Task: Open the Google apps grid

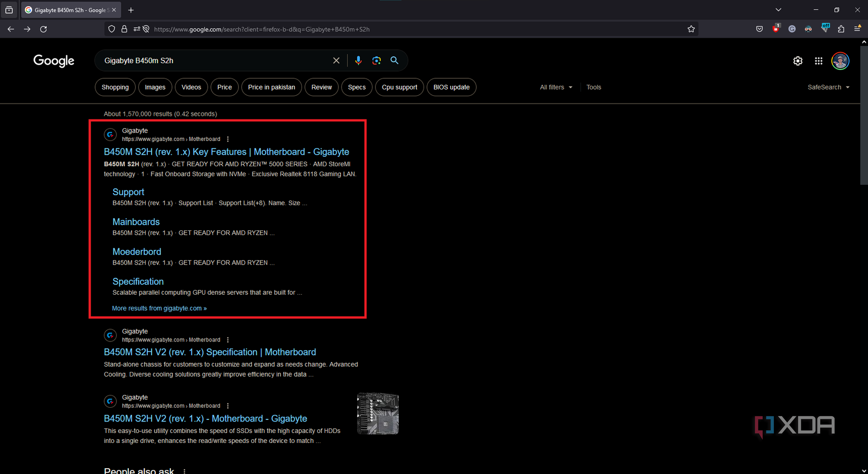Action: (x=819, y=61)
